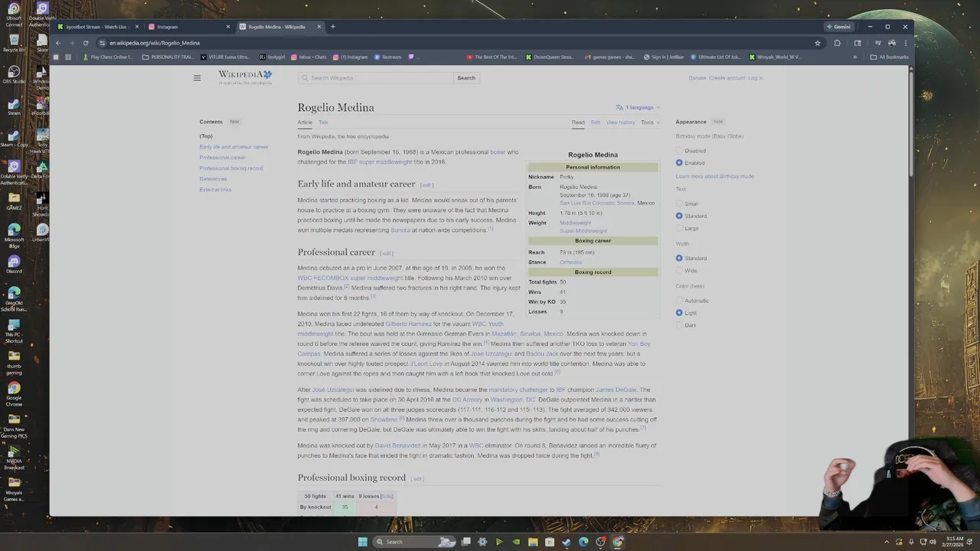Hide the losses breakdown in record table
The width and height of the screenshot is (980, 551).
(387, 496)
